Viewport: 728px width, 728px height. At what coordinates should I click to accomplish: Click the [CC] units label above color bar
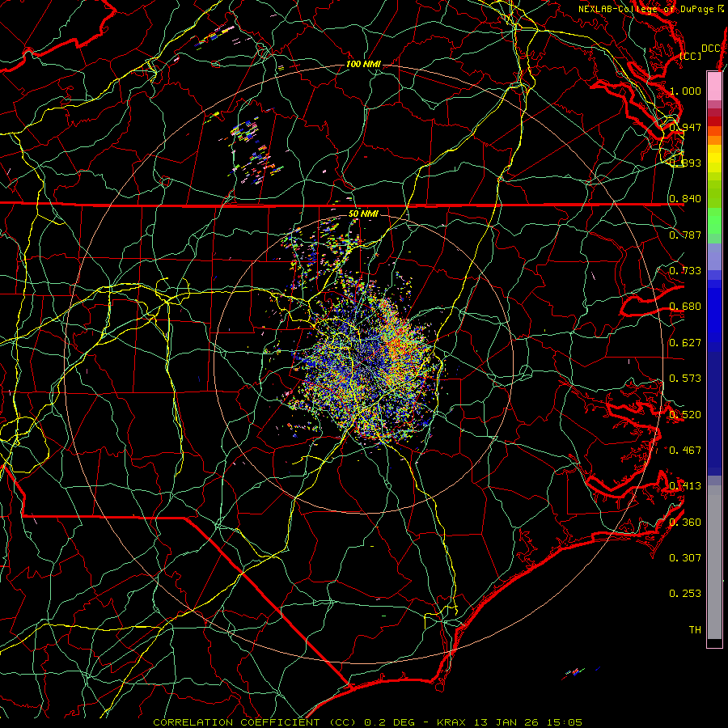click(691, 56)
